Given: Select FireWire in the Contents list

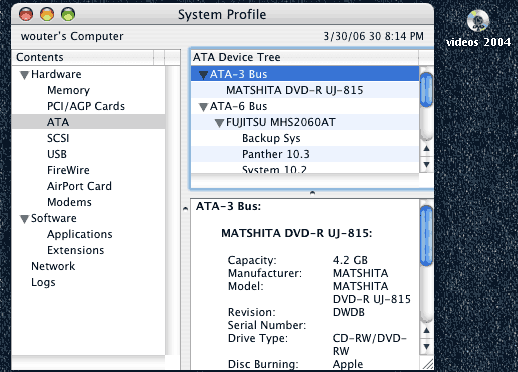Looking at the screenshot, I should pos(68,170).
